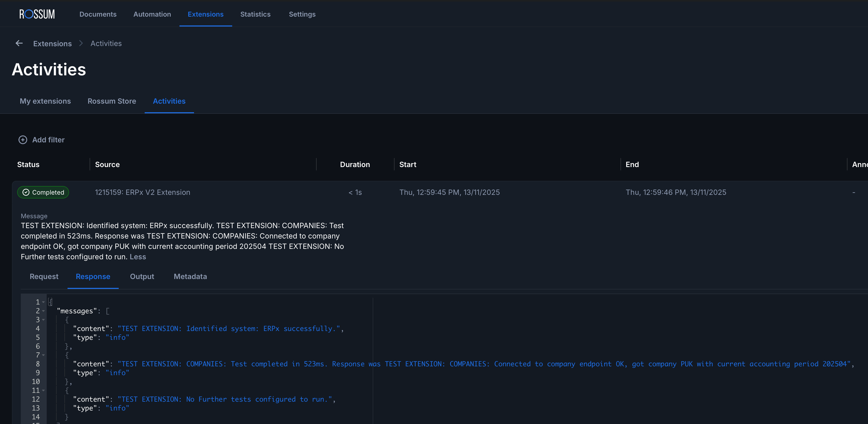
Task: Click the Add filter plus icon
Action: click(x=23, y=140)
